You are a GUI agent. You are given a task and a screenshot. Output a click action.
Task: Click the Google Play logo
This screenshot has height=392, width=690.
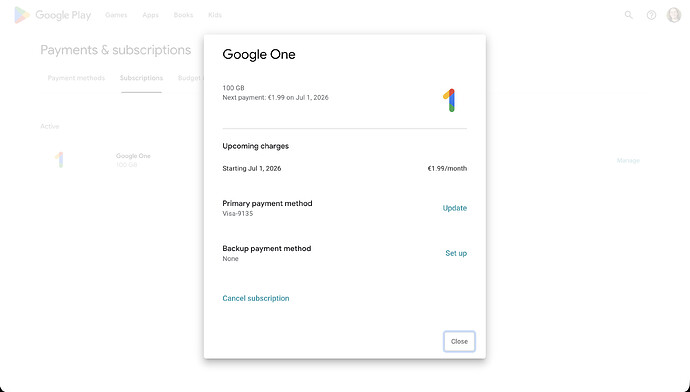tap(52, 15)
